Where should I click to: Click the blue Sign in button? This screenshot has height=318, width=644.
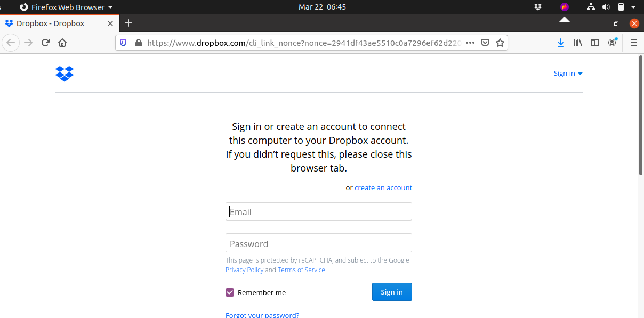(x=392, y=292)
